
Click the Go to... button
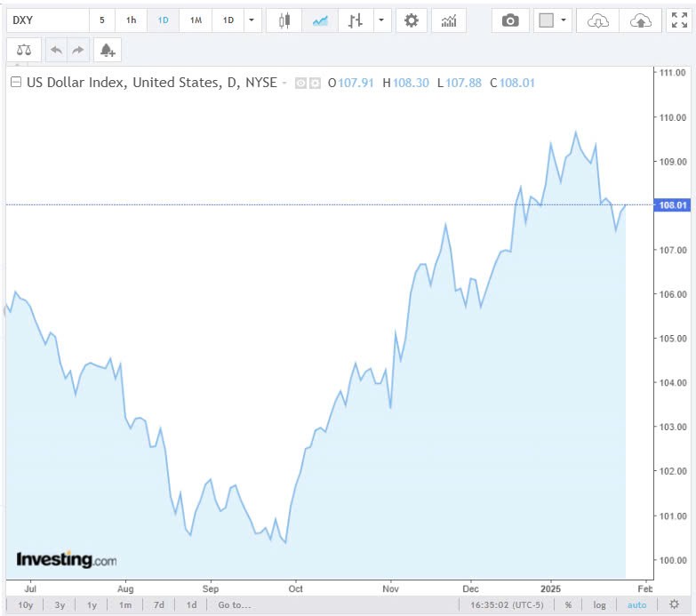(x=235, y=605)
